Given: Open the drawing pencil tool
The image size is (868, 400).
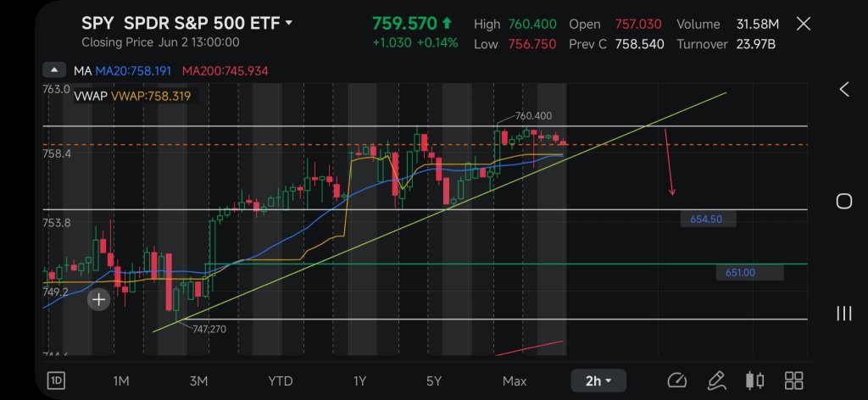Looking at the screenshot, I should point(717,381).
